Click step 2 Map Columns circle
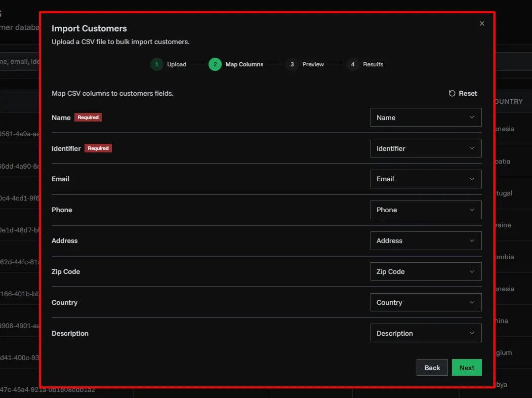 [x=215, y=64]
